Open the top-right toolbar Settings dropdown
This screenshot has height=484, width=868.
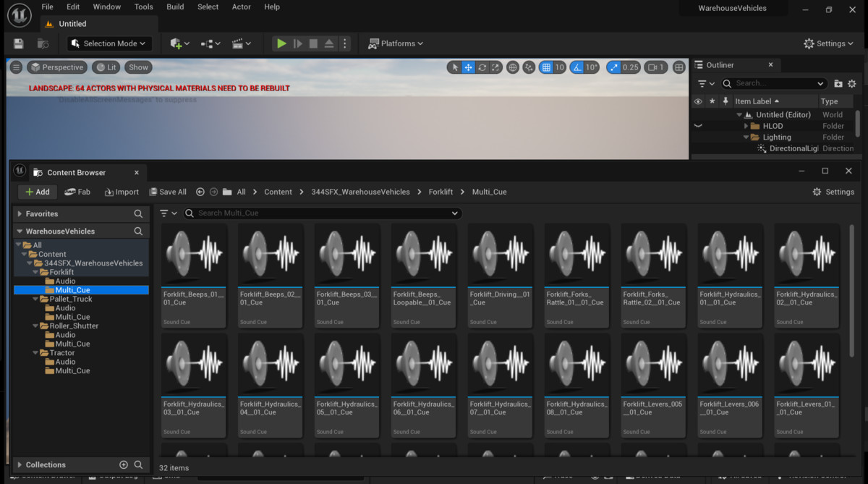pos(829,43)
